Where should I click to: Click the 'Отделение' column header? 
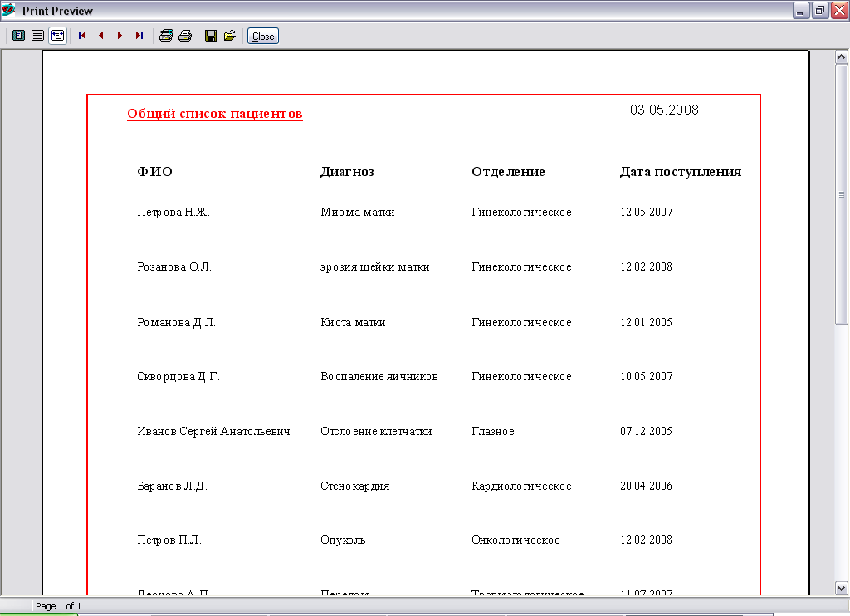point(508,172)
